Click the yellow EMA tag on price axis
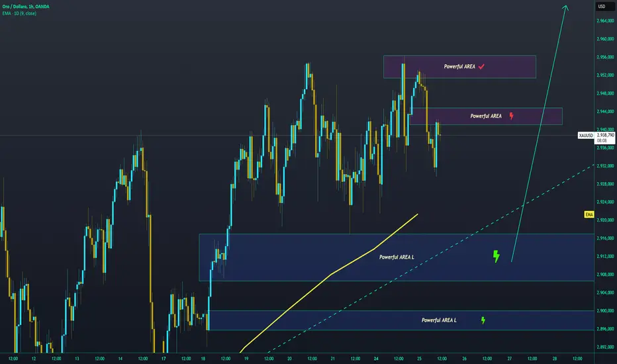 coord(589,214)
